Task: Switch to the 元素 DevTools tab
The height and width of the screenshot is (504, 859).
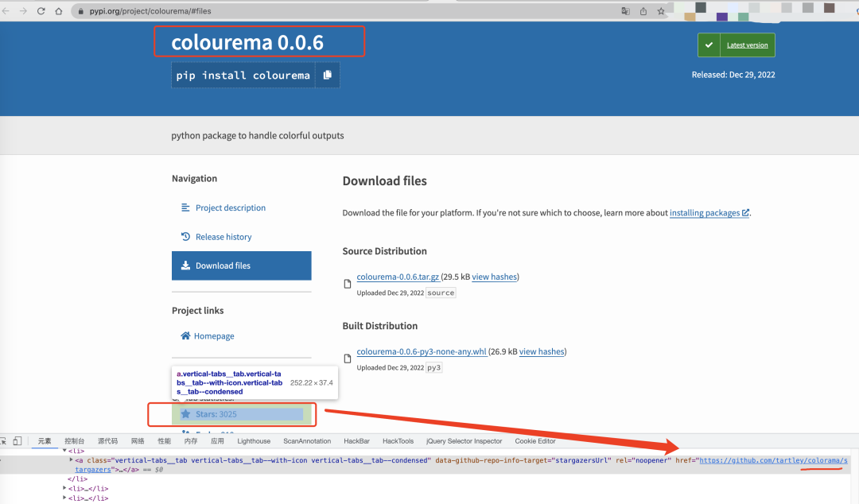Action: (45, 441)
